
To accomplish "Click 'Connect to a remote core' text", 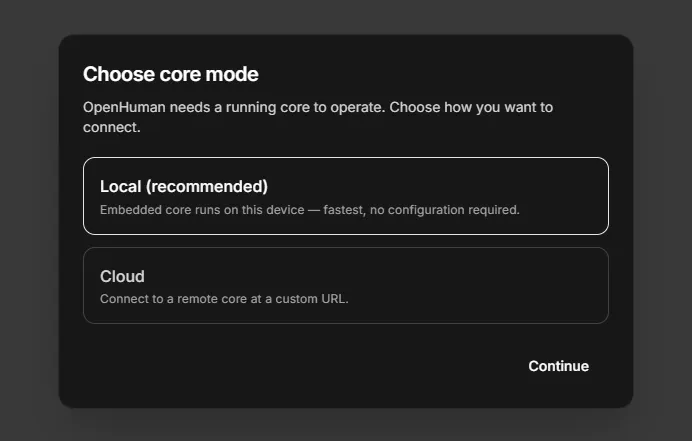I will [x=224, y=299].
